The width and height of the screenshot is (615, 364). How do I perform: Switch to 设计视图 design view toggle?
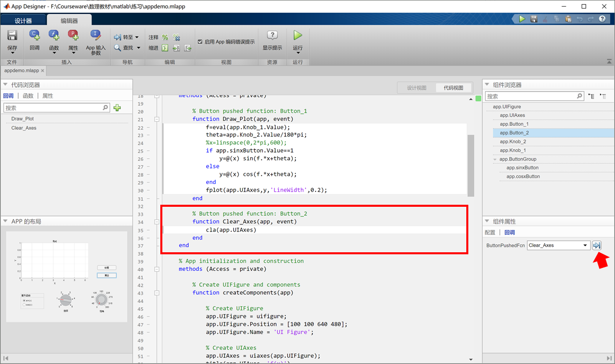tap(417, 87)
